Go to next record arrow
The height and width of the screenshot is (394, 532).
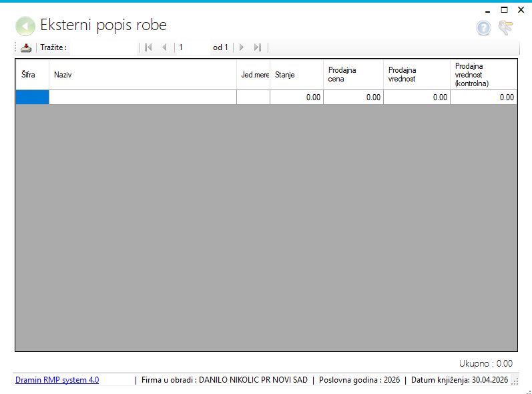[x=242, y=47]
